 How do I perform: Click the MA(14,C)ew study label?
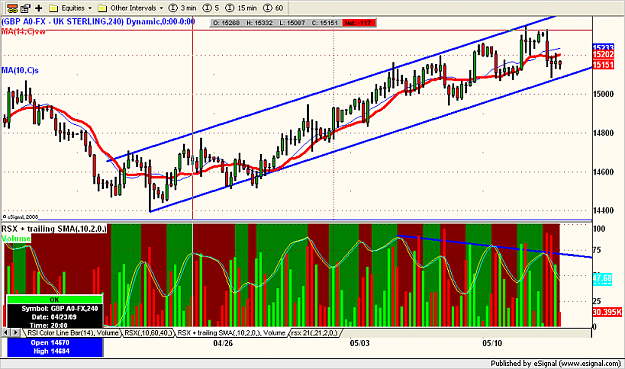pyautogui.click(x=23, y=31)
